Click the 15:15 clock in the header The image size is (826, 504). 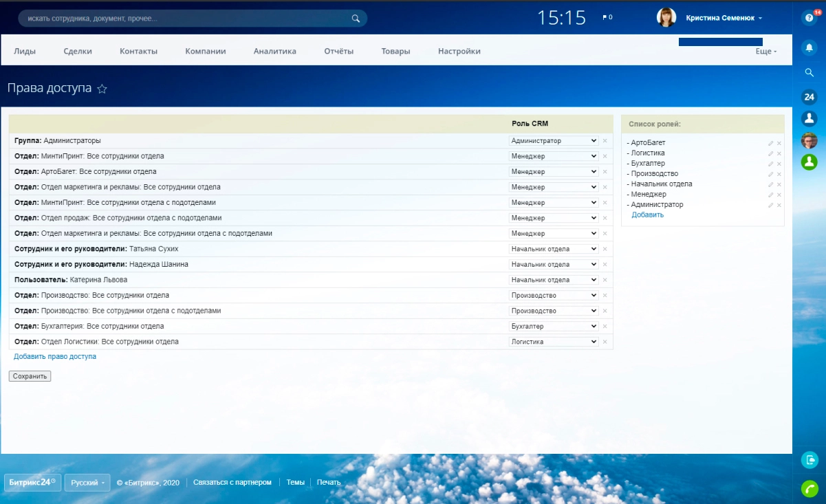(561, 18)
